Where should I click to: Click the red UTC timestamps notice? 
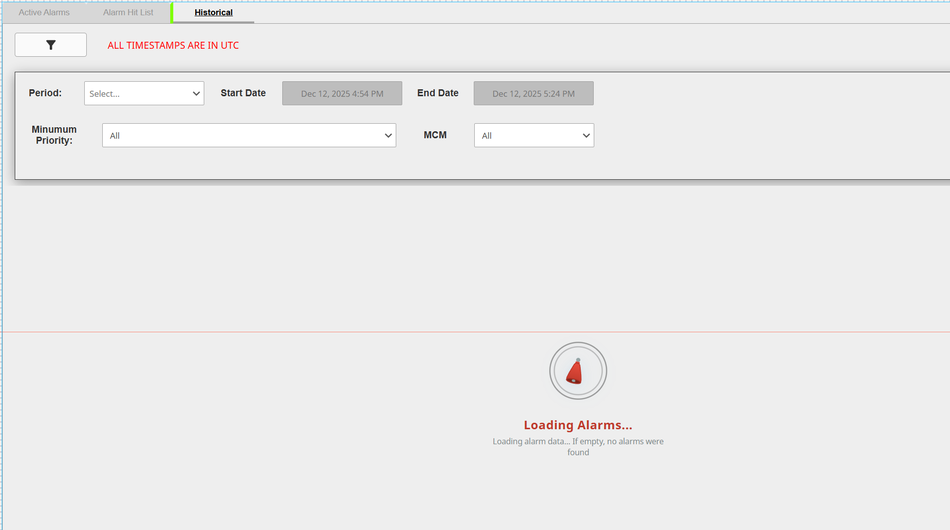coord(173,45)
